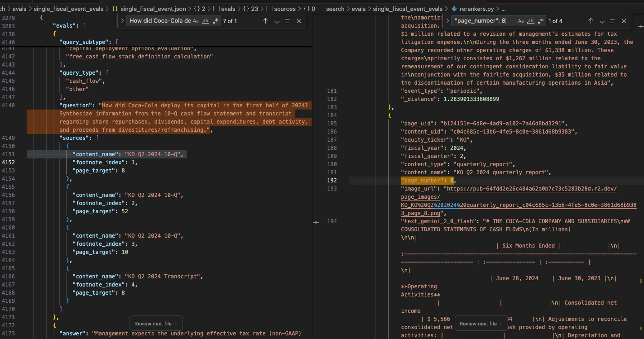Click '"_distance": 1.283901333808899' line
This screenshot has width=644, height=339.
point(450,99)
